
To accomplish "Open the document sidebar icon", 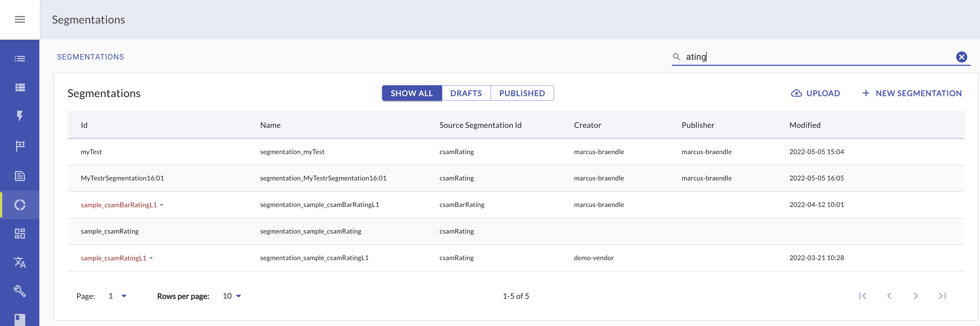I will [20, 176].
